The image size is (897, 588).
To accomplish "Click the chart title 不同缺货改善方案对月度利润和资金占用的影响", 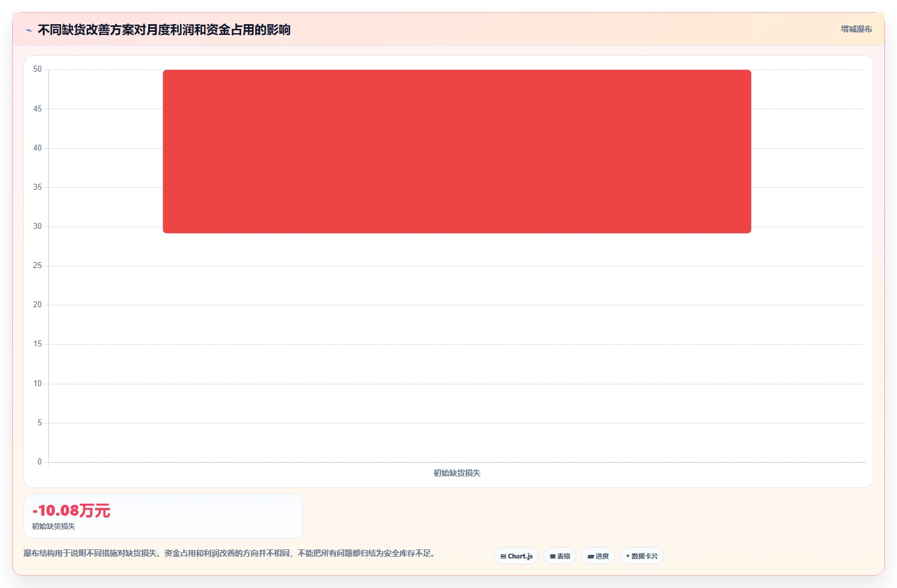I will 164,30.
